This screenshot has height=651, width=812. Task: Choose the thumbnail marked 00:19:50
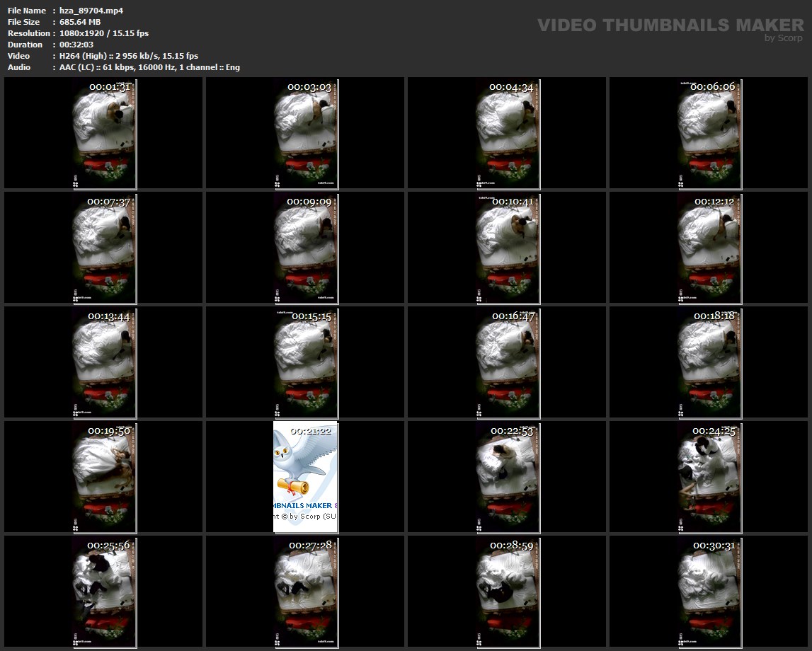click(103, 477)
